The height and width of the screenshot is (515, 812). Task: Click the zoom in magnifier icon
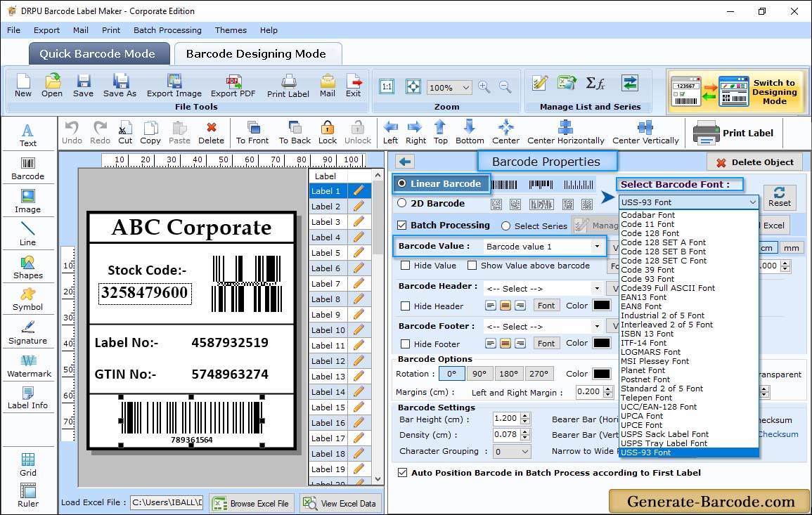484,87
